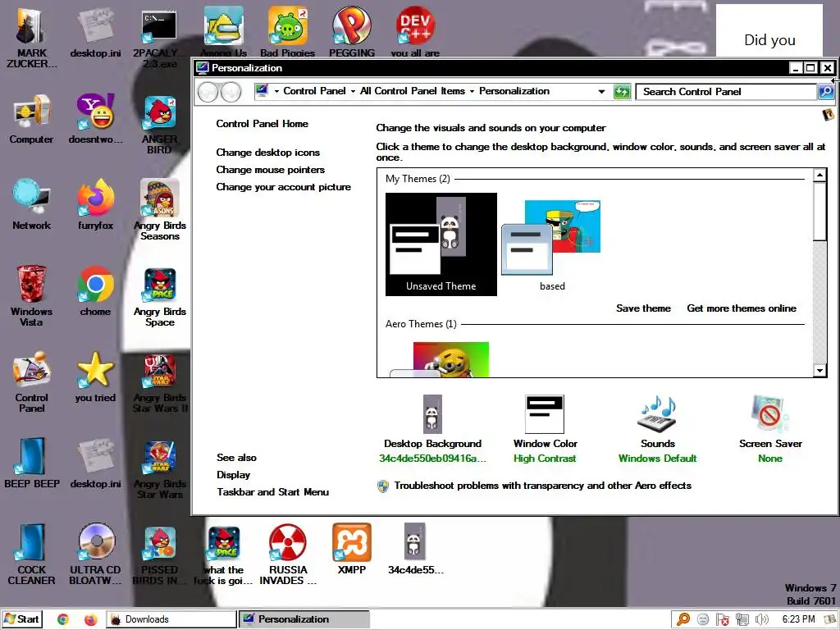
Task: Open Bad Piggies desktop icon
Action: click(288, 32)
